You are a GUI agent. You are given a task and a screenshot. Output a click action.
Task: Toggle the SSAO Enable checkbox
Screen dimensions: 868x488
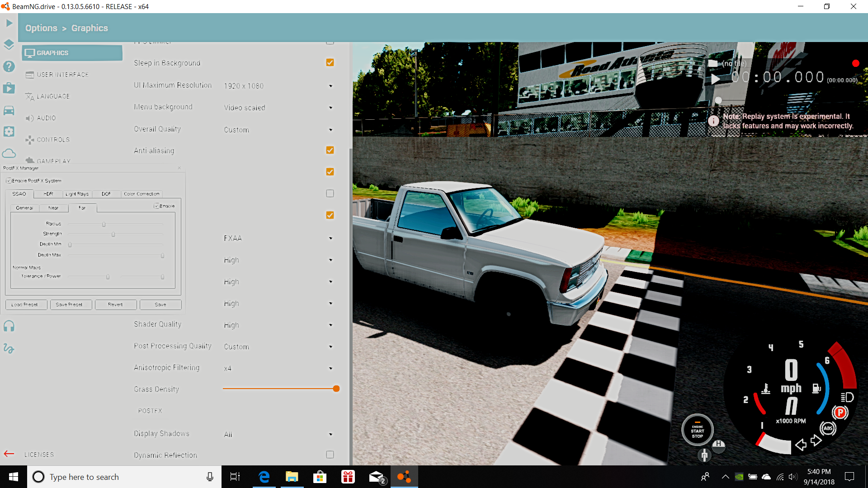156,206
